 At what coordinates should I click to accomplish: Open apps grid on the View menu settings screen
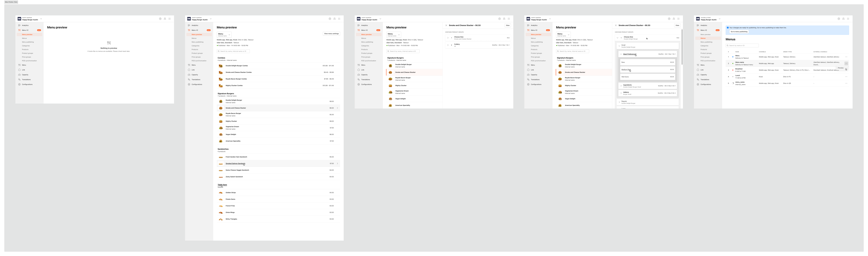tap(339, 19)
